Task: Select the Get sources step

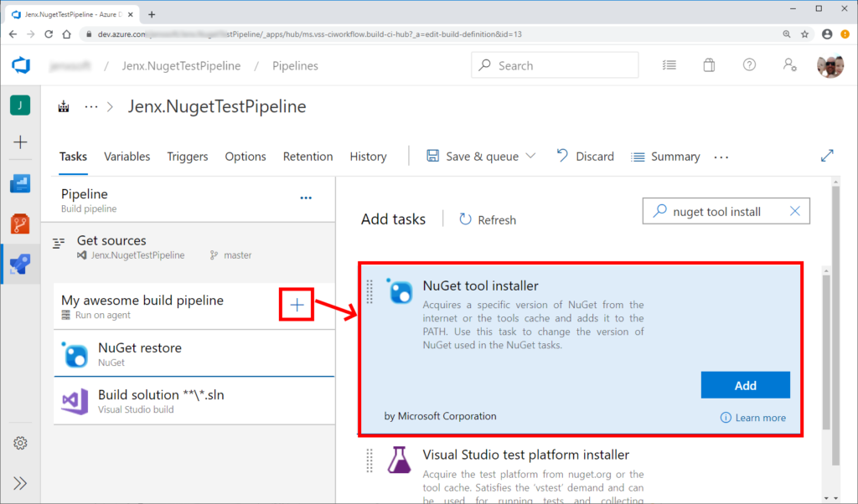Action: [188, 247]
